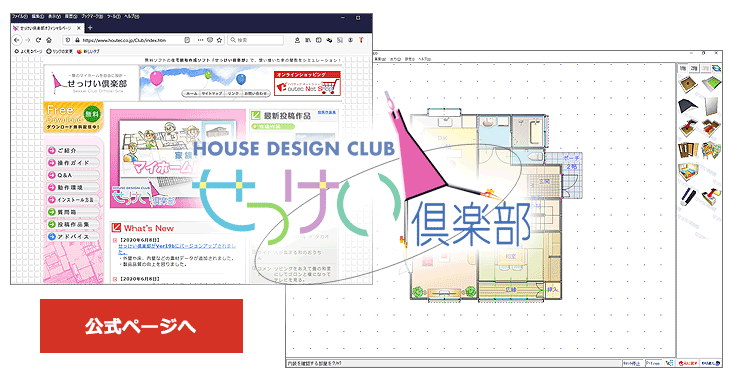Click the 玄関 area in floor plan
This screenshot has width=730, height=375.
click(544, 181)
